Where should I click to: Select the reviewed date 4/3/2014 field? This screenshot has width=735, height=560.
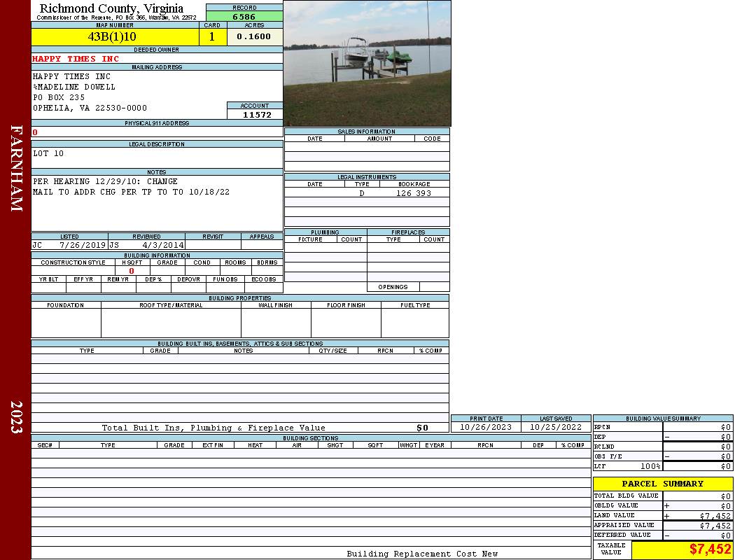click(x=162, y=246)
